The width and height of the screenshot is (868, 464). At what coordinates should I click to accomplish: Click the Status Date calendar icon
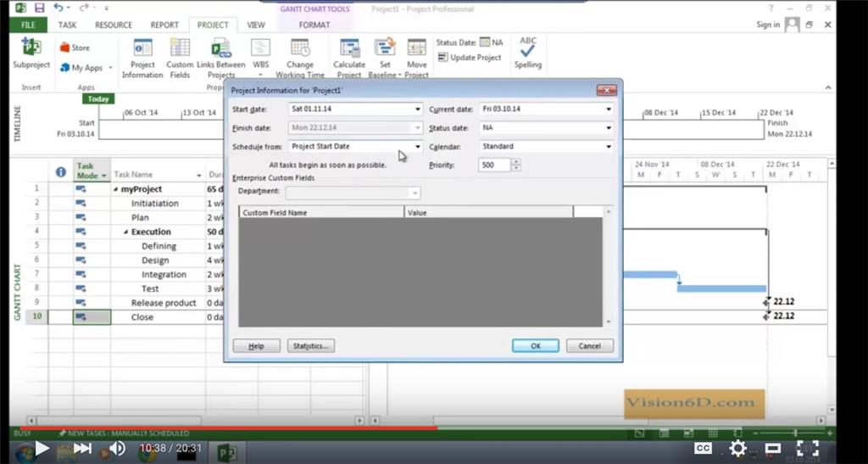tap(485, 42)
